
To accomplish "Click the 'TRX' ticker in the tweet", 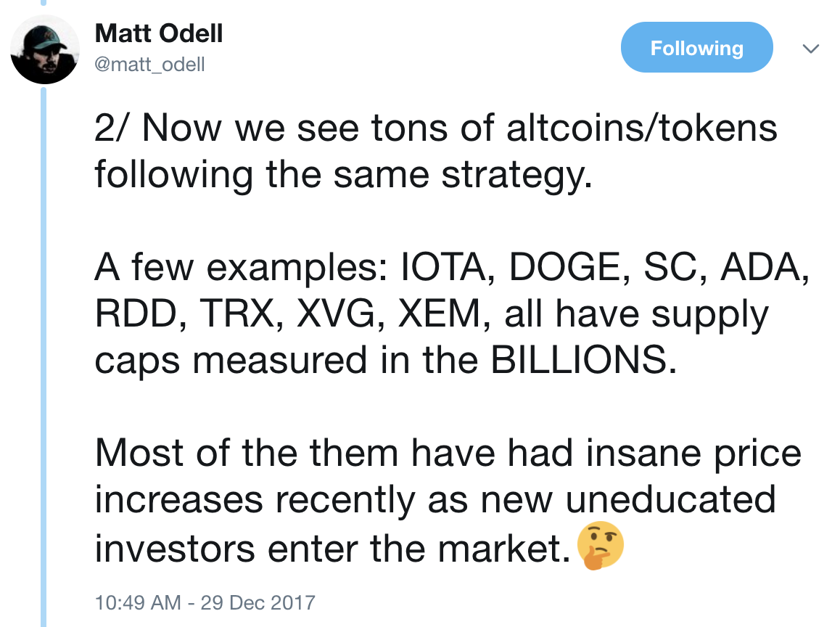I will pos(236,313).
